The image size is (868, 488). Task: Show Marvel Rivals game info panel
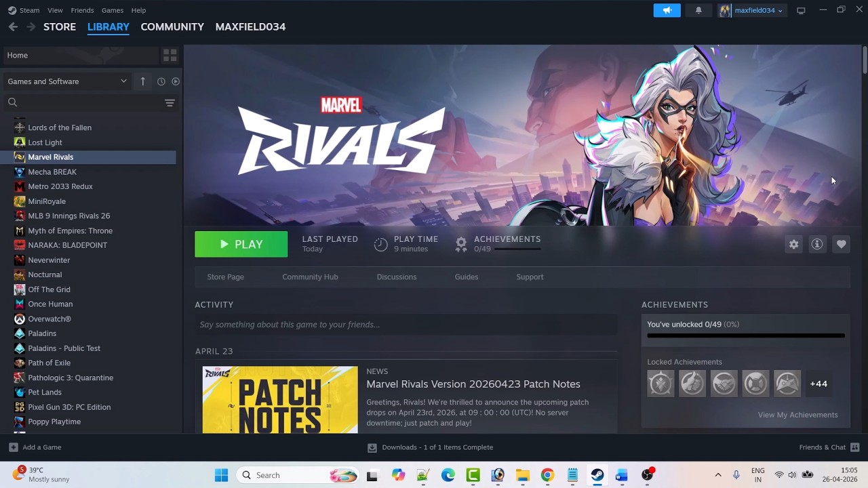pyautogui.click(x=817, y=244)
